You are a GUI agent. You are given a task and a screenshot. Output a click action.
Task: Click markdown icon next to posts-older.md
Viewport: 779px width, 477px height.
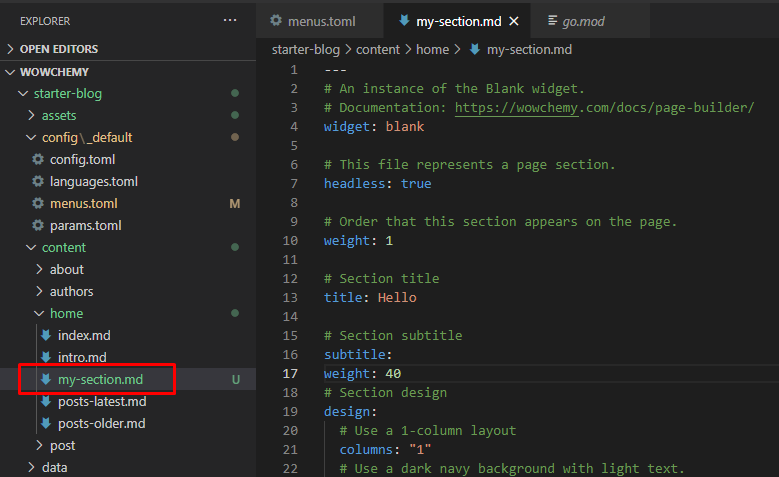coord(46,423)
